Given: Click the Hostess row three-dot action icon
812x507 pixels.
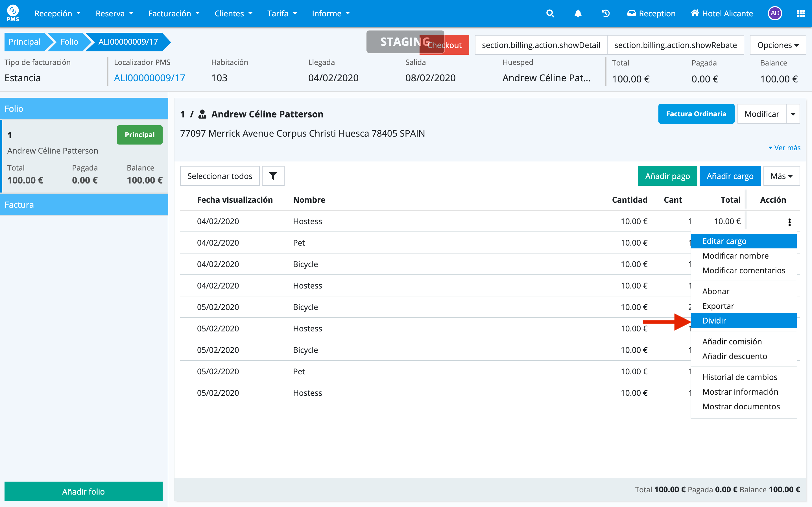Looking at the screenshot, I should pos(789,222).
